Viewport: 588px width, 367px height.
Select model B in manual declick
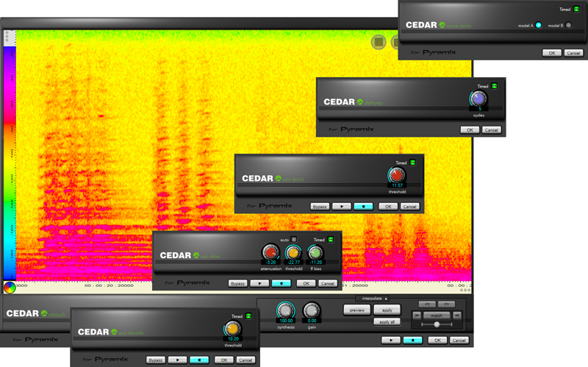pyautogui.click(x=568, y=25)
